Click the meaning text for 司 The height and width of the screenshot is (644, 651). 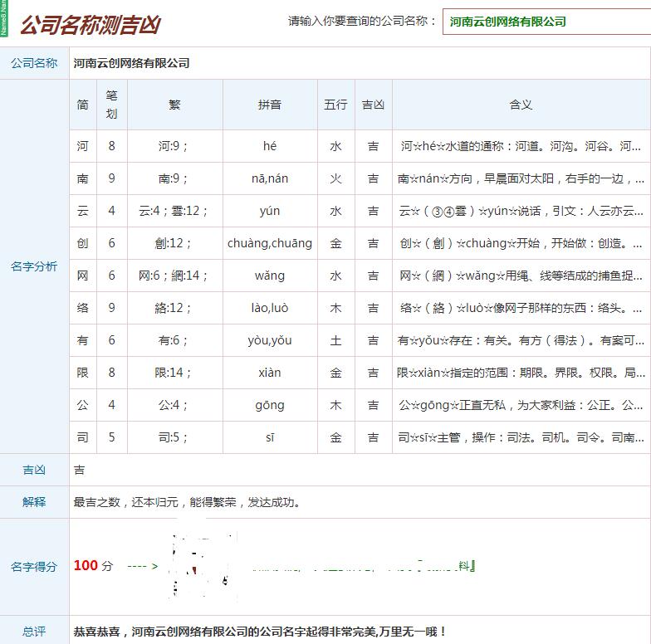(x=521, y=437)
